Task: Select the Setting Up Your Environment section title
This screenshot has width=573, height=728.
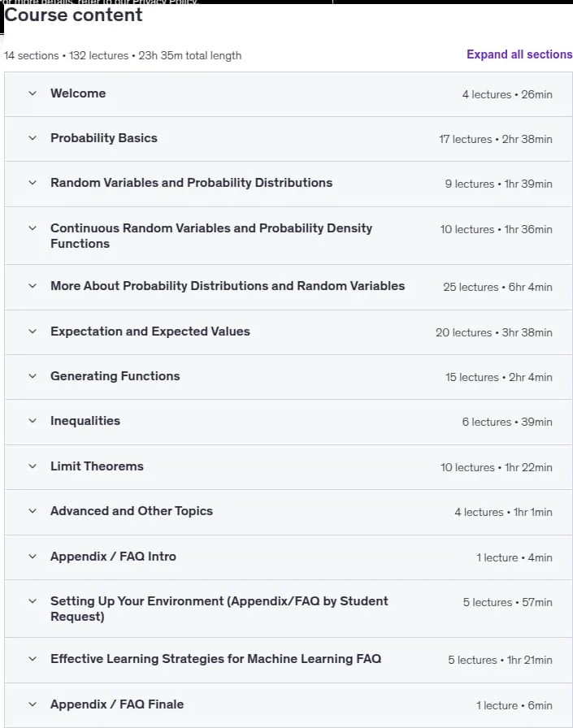Action: point(219,609)
